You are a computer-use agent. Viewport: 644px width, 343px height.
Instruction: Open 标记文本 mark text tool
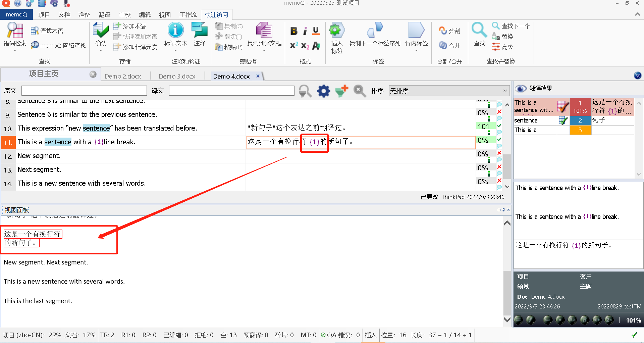point(175,35)
